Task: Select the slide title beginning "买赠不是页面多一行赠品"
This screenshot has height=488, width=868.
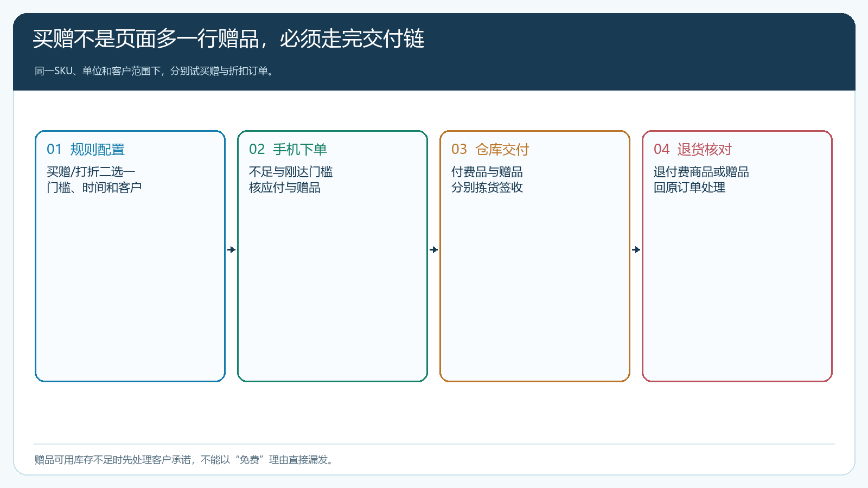Action: [228, 39]
